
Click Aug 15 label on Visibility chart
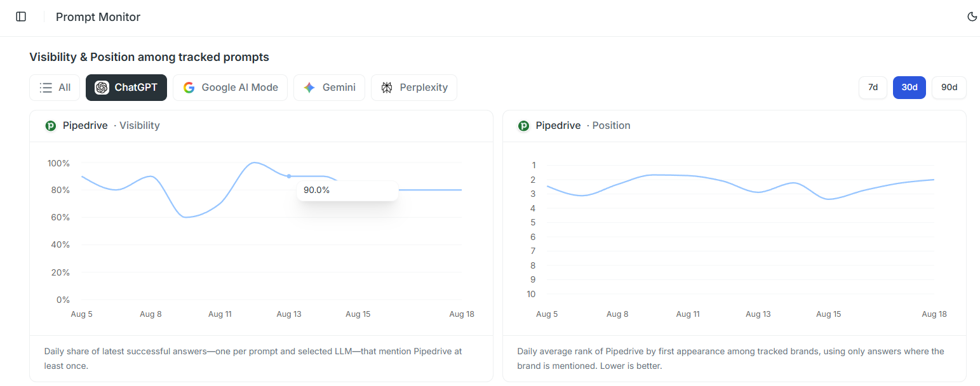[x=358, y=314]
